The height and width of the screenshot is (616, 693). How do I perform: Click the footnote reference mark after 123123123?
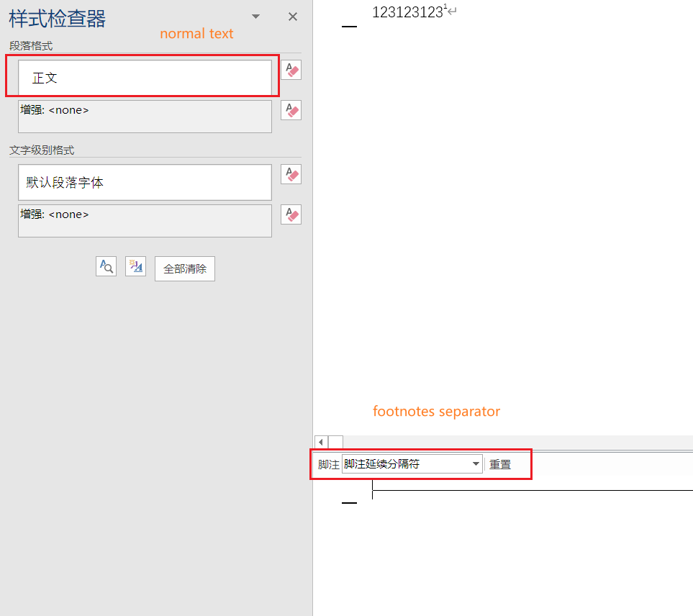coord(445,6)
